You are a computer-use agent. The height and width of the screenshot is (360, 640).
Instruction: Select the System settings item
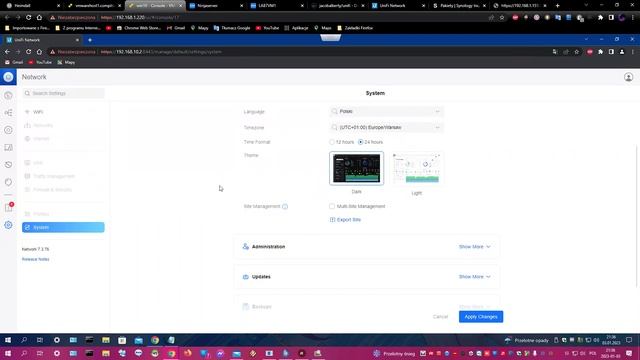click(63, 227)
